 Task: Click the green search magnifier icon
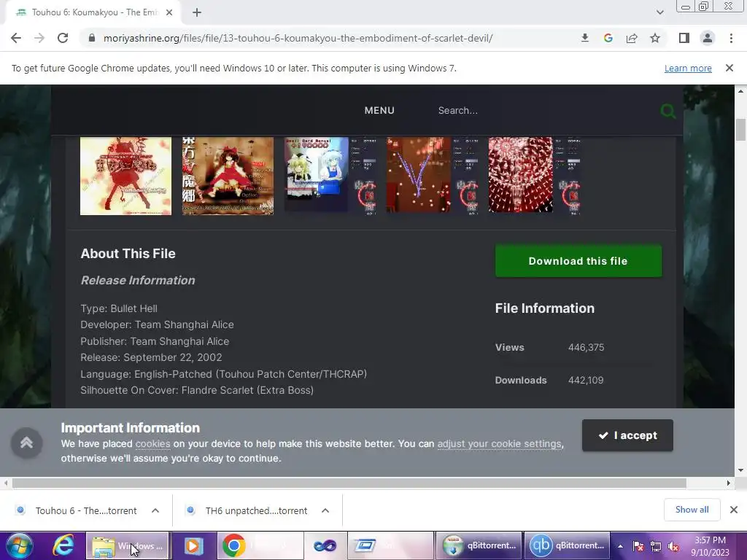(x=668, y=111)
